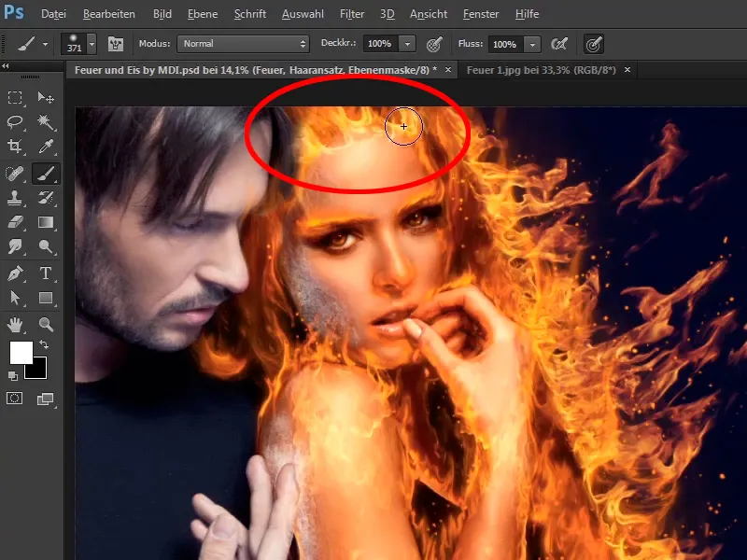Select the Move tool
The width and height of the screenshot is (747, 560).
pos(46,98)
